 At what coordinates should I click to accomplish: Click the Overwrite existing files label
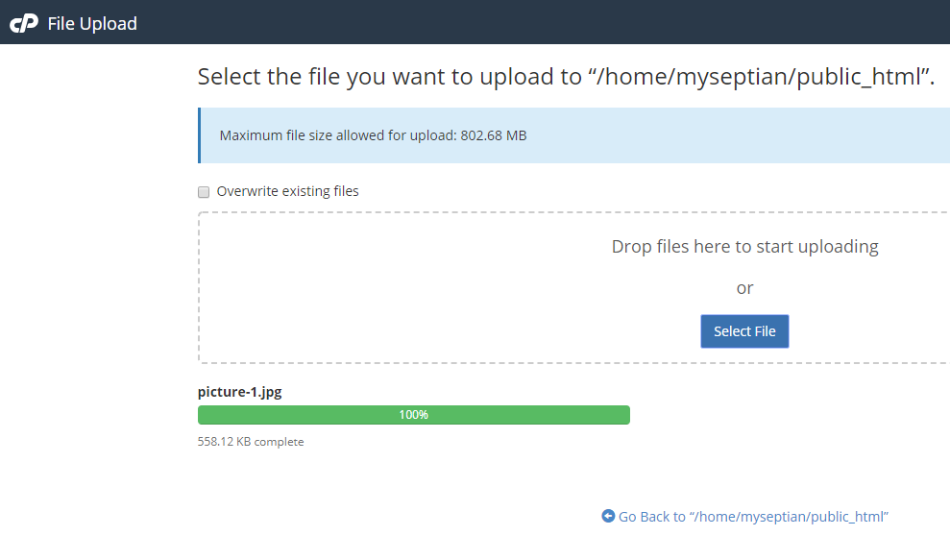pos(288,191)
